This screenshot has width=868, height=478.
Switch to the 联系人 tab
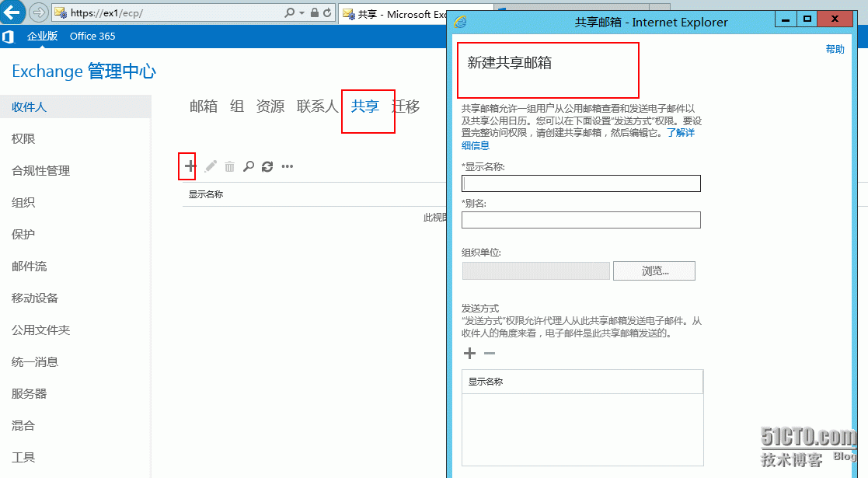click(x=317, y=106)
